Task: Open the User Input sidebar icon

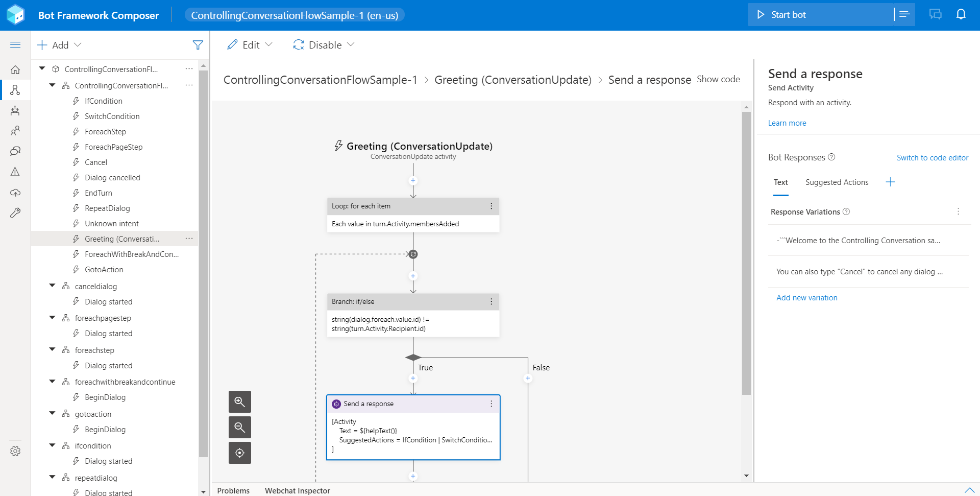Action: (x=15, y=131)
